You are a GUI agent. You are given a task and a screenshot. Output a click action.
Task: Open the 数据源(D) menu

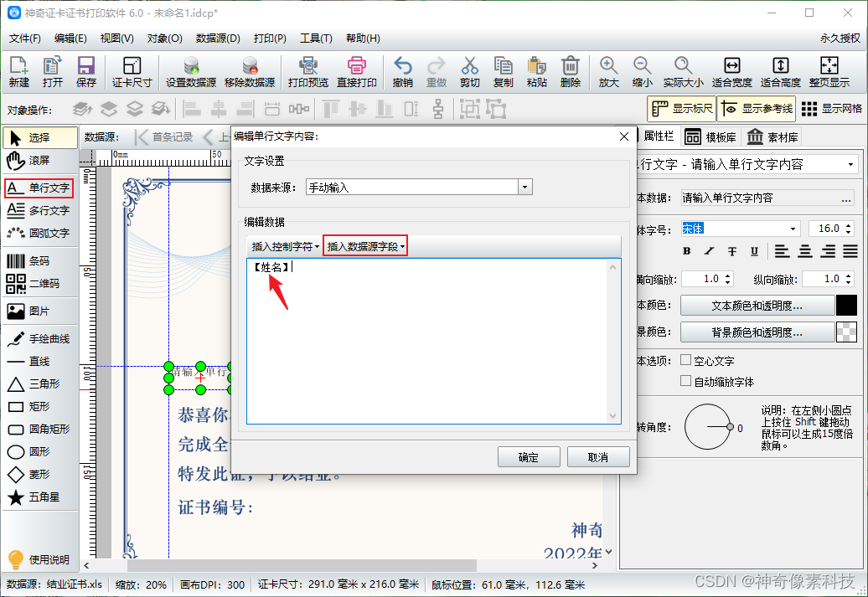click(x=218, y=39)
